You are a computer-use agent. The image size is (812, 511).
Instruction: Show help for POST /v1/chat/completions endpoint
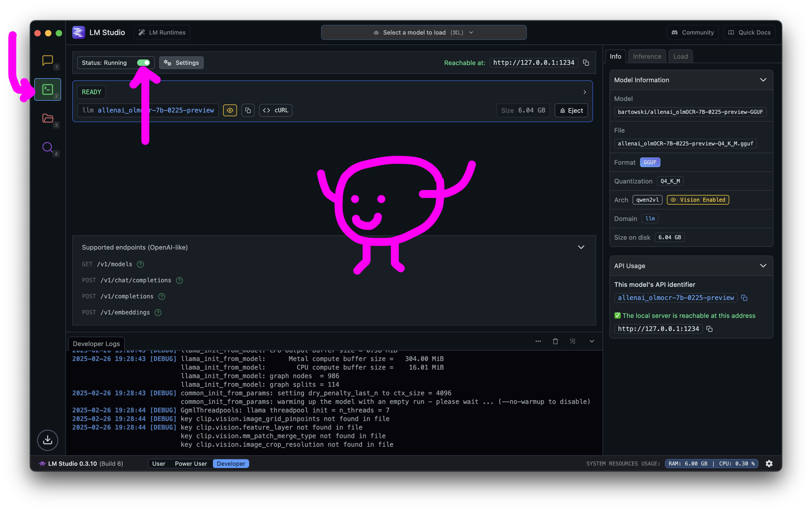(179, 280)
